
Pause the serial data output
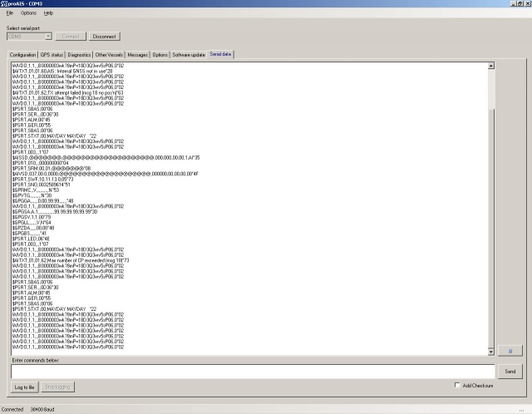click(x=510, y=351)
